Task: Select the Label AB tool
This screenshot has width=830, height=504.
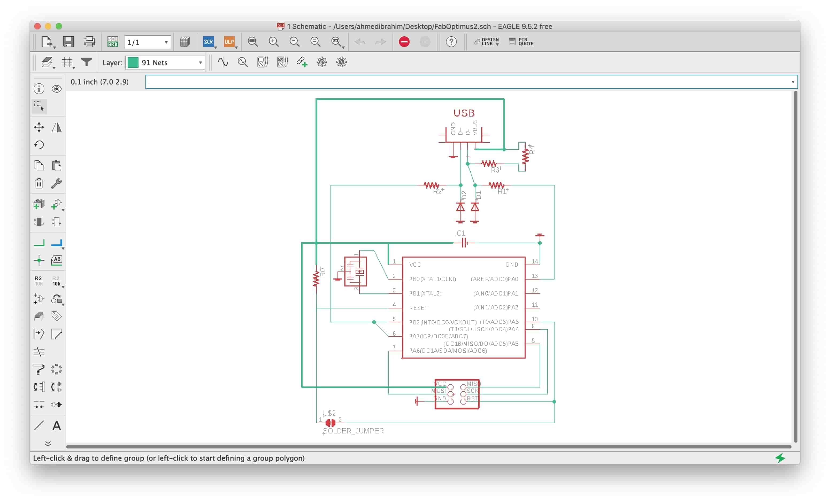Action: [x=57, y=260]
